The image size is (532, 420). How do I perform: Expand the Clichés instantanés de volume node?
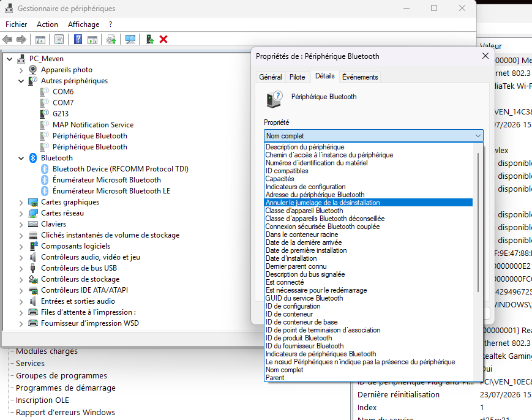(x=21, y=236)
